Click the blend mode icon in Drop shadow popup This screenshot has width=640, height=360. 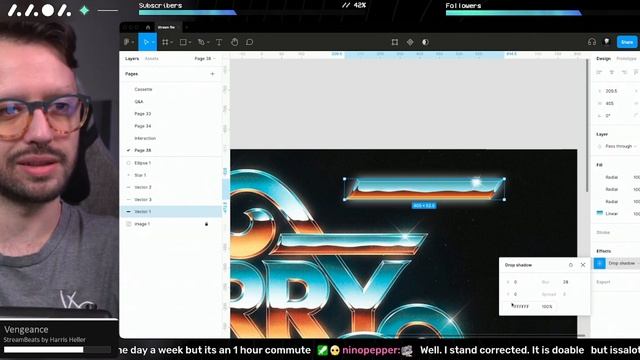click(x=571, y=265)
